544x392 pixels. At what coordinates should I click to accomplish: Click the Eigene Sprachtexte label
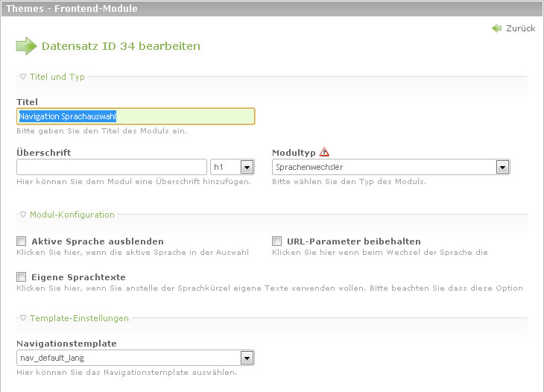(x=78, y=277)
